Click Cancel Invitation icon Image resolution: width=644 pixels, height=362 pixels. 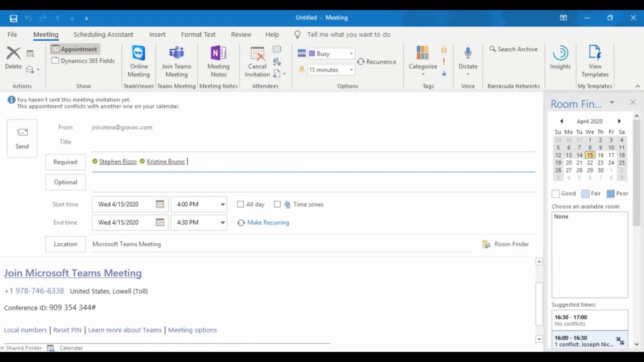point(257,53)
